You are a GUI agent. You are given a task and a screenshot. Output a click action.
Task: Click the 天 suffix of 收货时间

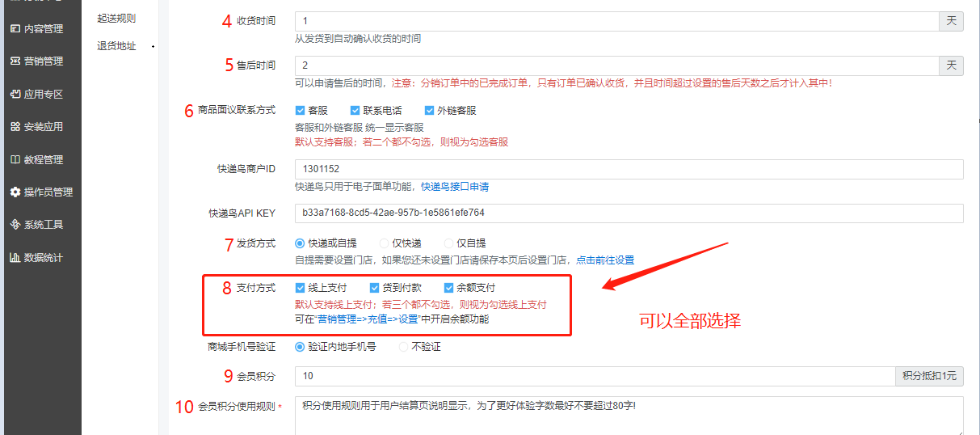pyautogui.click(x=951, y=21)
